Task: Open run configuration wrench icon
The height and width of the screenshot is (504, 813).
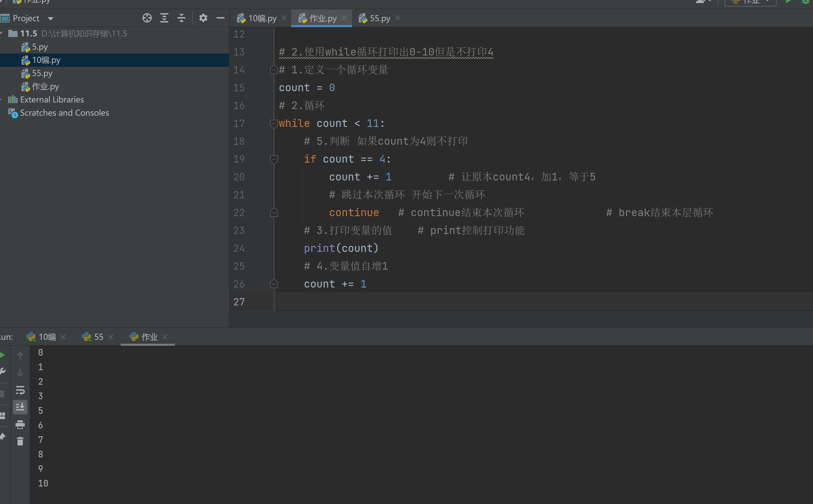Action: pos(3,371)
